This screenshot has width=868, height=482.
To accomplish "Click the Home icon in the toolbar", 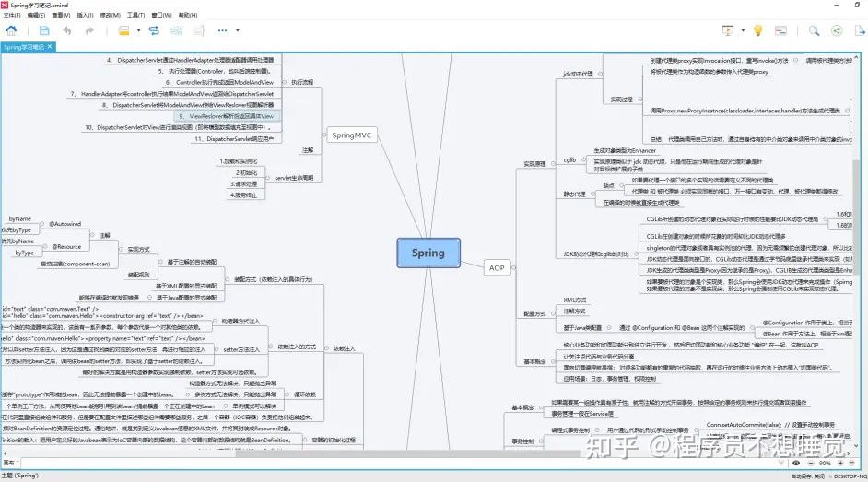I will point(11,30).
